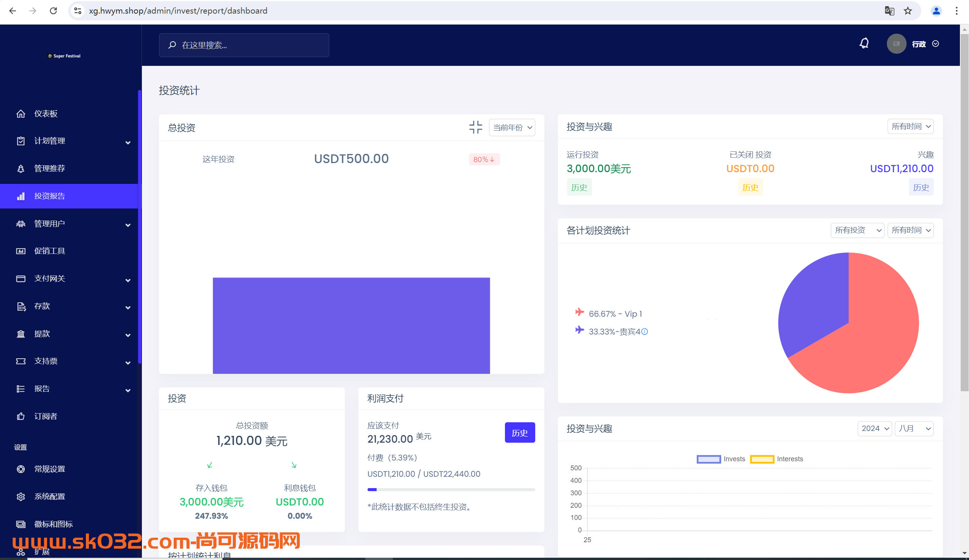Click the clipboard icon beside 计划管理
The height and width of the screenshot is (560, 969).
click(x=21, y=141)
